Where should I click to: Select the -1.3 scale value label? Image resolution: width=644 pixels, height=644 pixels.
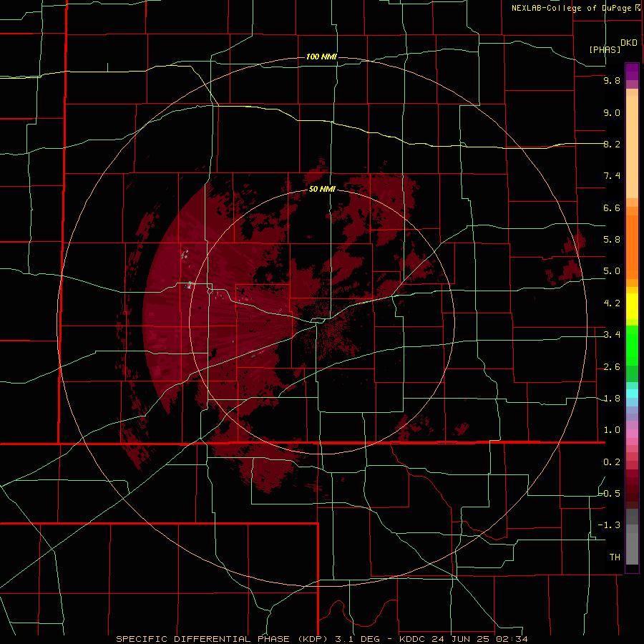[609, 525]
